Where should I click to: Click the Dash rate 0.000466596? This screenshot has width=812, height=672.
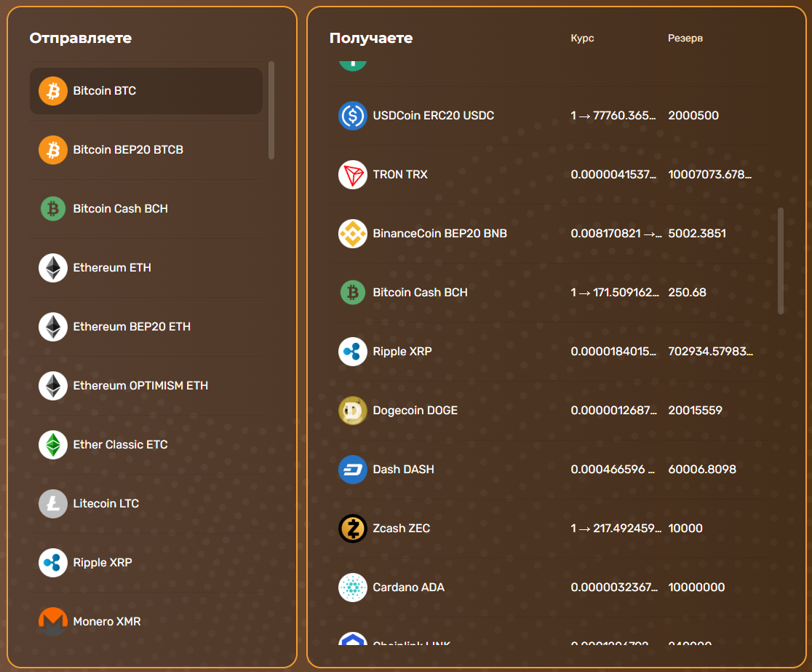[x=613, y=470]
